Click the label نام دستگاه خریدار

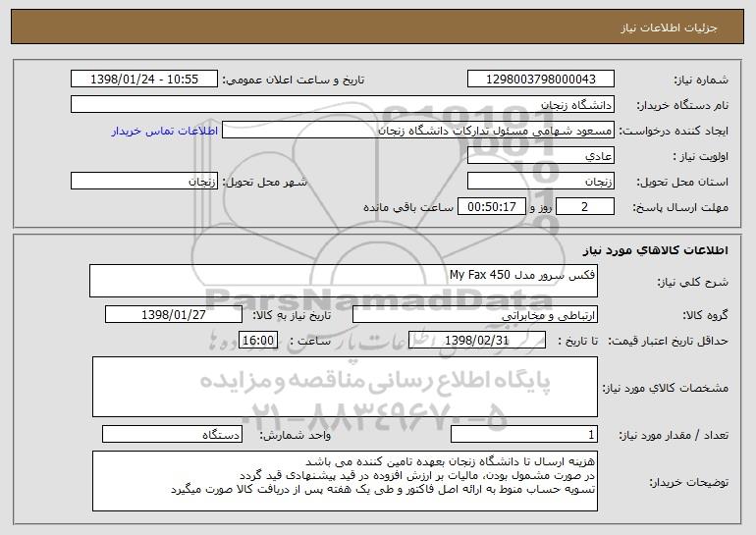(682, 105)
